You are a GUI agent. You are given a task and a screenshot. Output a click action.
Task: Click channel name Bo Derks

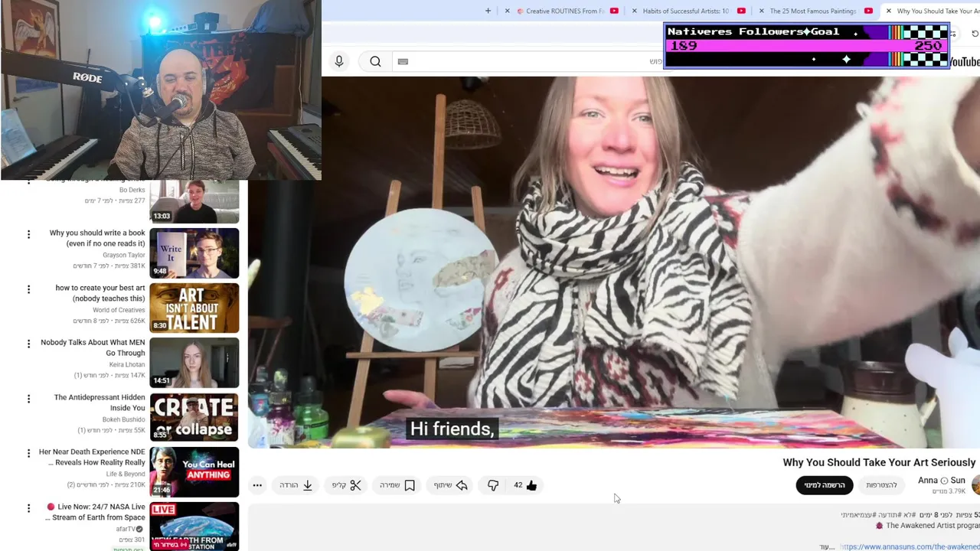click(x=132, y=190)
